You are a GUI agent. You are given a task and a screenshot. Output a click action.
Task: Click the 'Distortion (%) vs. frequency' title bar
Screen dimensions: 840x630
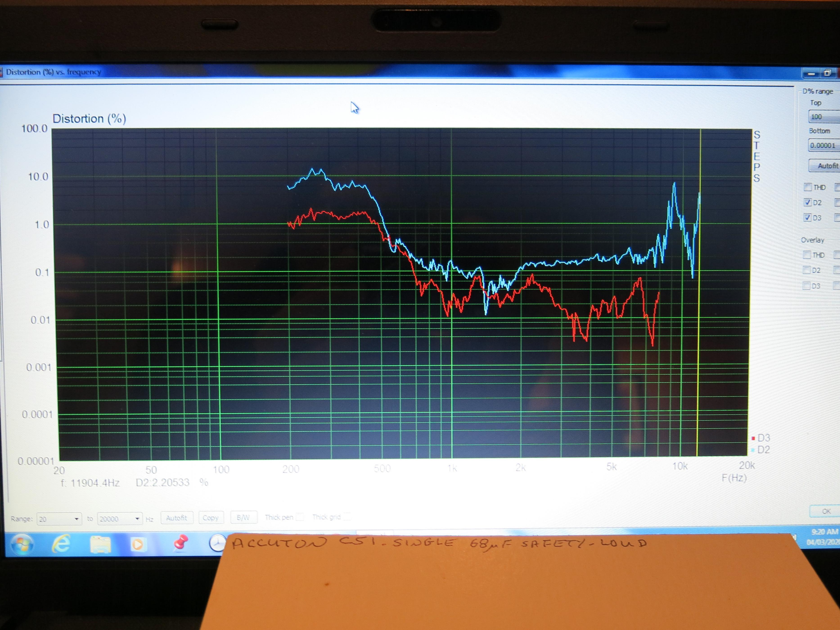54,72
